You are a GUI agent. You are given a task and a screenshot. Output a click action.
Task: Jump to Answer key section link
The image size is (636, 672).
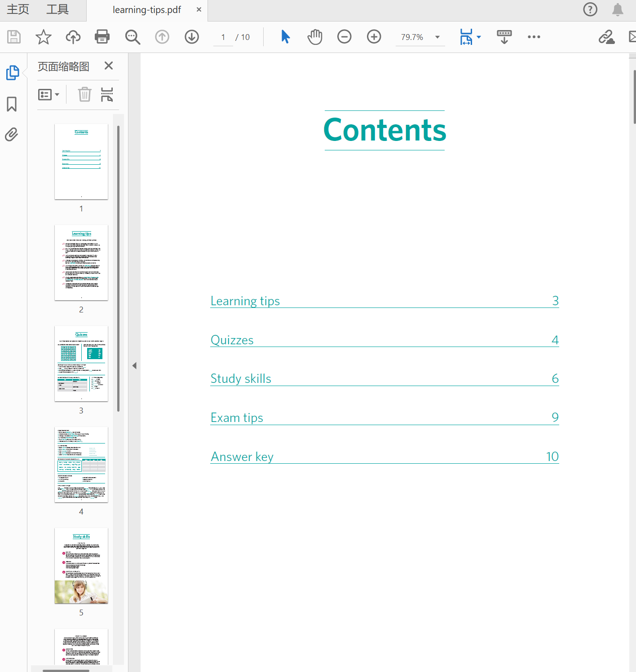click(x=242, y=457)
